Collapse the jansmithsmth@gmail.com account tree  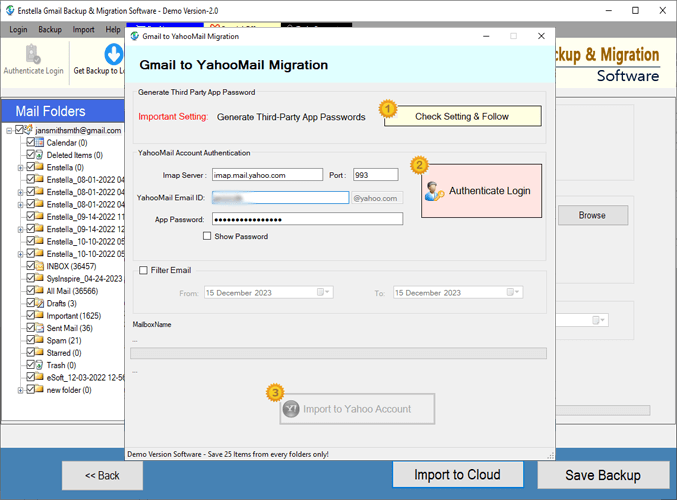(x=9, y=131)
